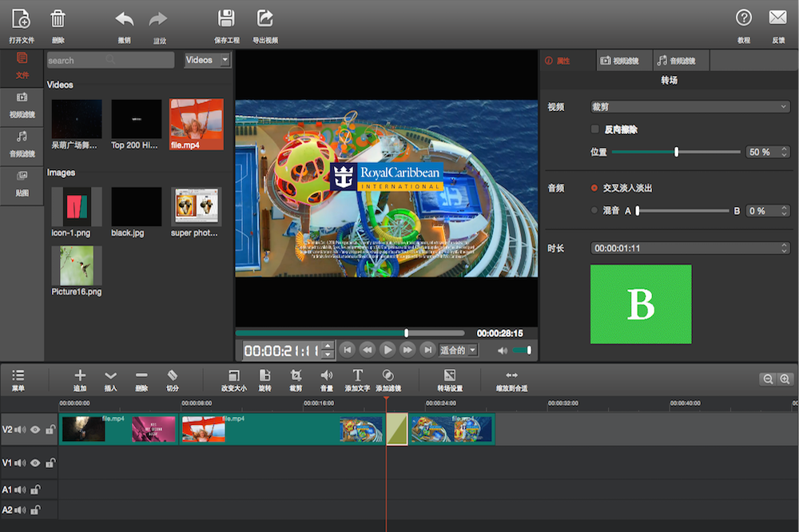Image resolution: width=799 pixels, height=532 pixels.
Task: Click the player volume slider
Action: point(523,350)
